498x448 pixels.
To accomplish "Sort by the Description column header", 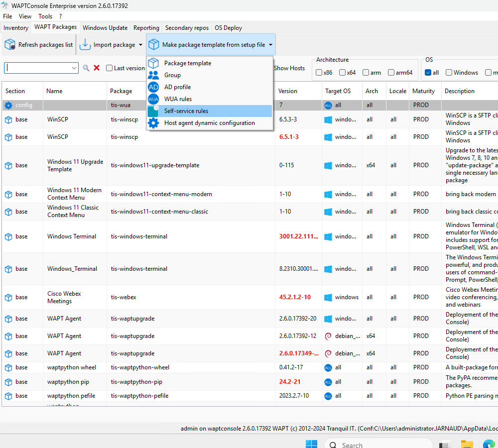I will point(470,91).
